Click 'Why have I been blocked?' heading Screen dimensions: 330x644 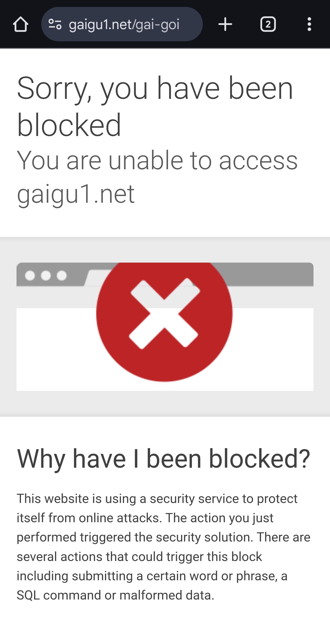[164, 459]
